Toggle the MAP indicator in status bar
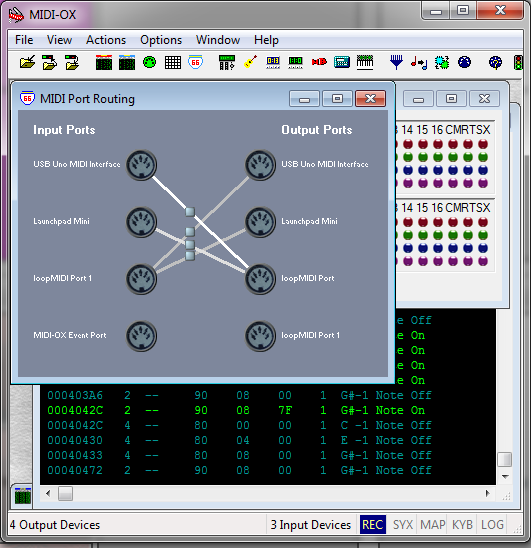531x548 pixels. 433,525
